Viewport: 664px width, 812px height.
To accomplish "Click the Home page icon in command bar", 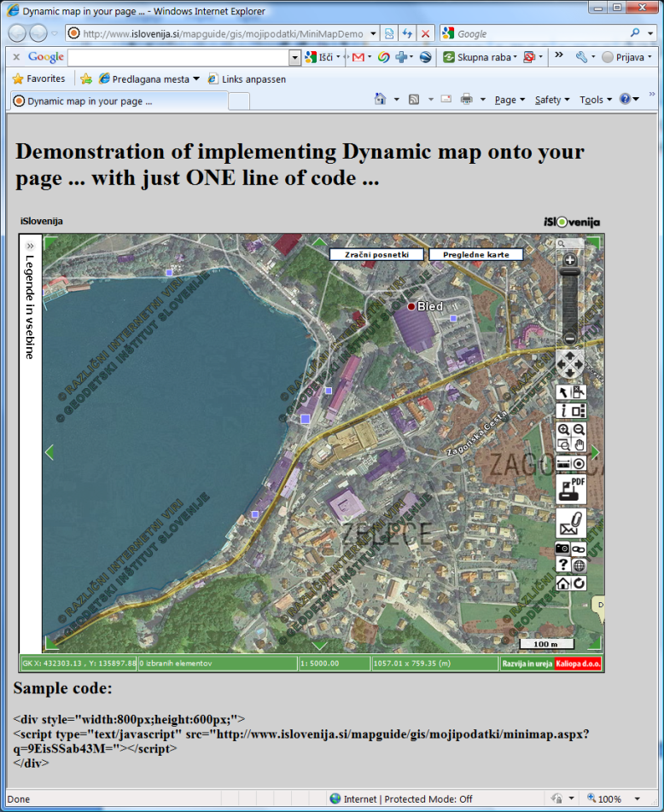I will tap(381, 99).
